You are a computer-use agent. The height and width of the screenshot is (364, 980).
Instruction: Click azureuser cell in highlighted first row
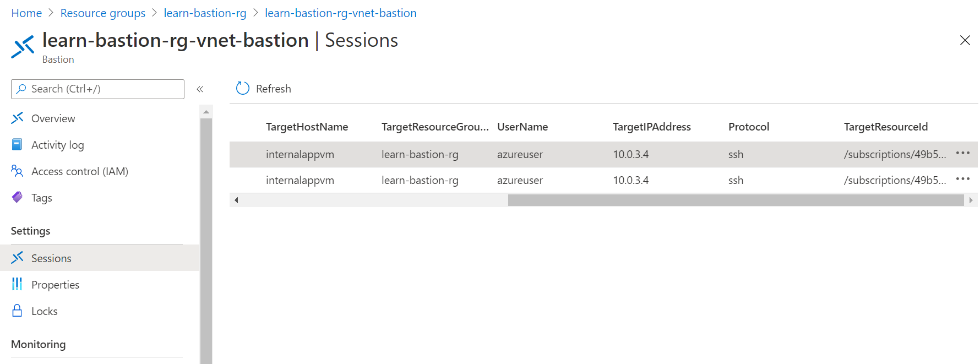click(x=520, y=154)
